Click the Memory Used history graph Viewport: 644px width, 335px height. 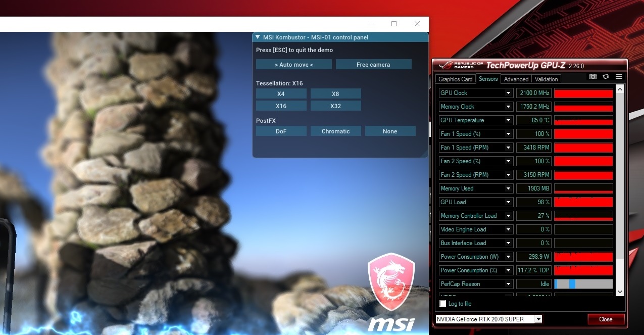coord(583,188)
